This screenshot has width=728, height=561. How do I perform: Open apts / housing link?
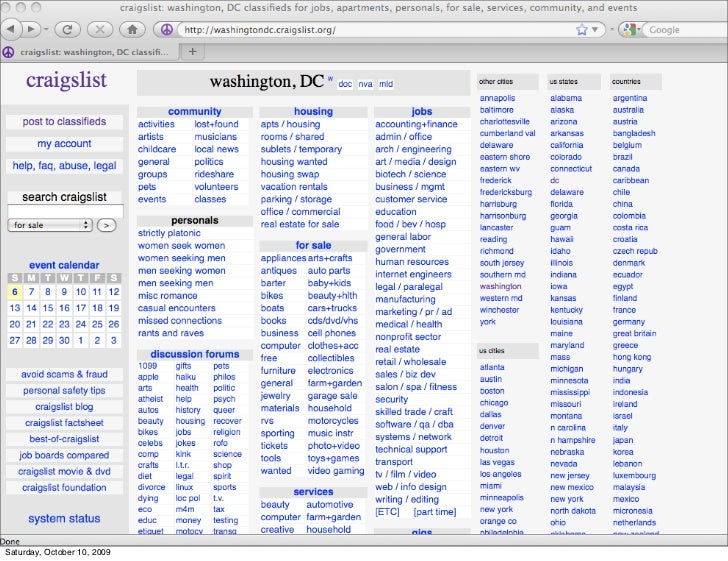pos(290,124)
